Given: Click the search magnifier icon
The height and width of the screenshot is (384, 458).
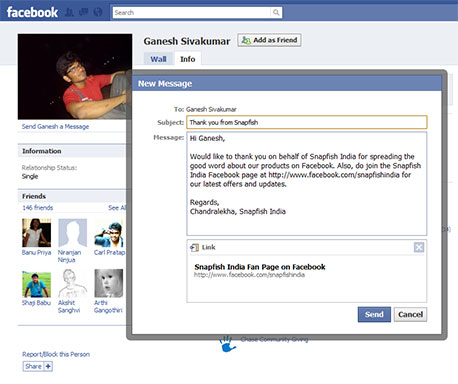Looking at the screenshot, I should tap(276, 12).
